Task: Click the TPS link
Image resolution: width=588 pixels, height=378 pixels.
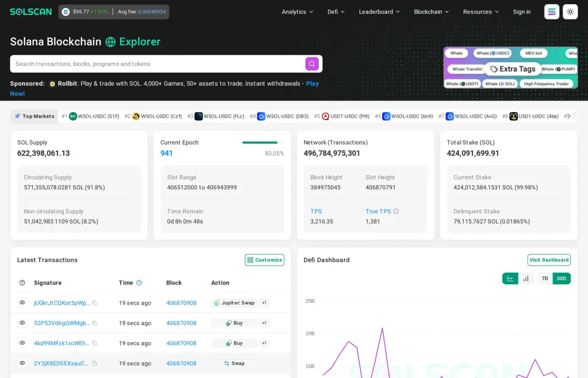Action: coord(316,211)
